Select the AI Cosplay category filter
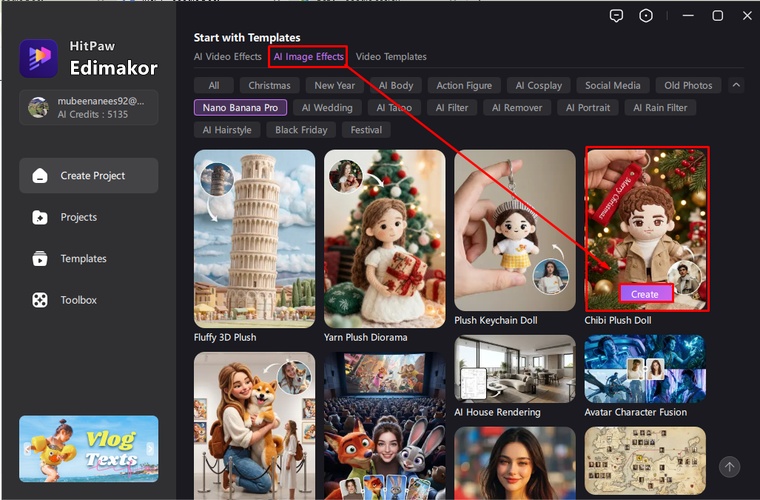The width and height of the screenshot is (760, 500). [x=538, y=85]
